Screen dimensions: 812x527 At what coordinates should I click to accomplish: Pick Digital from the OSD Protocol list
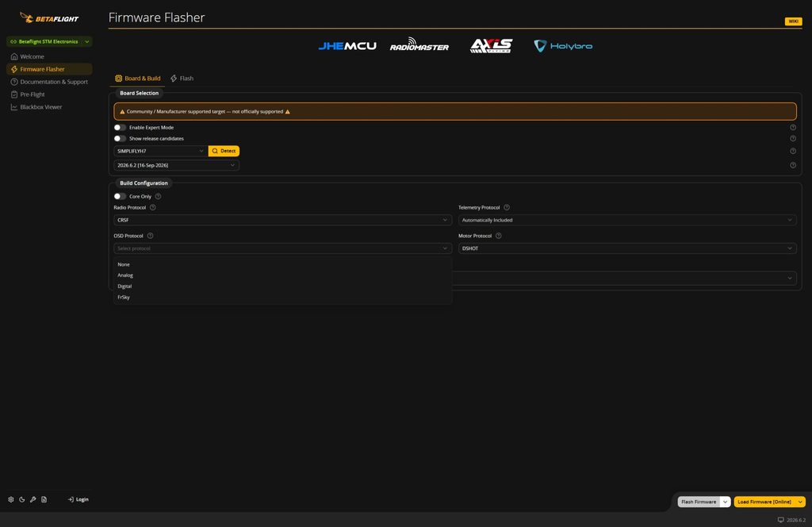pyautogui.click(x=283, y=286)
